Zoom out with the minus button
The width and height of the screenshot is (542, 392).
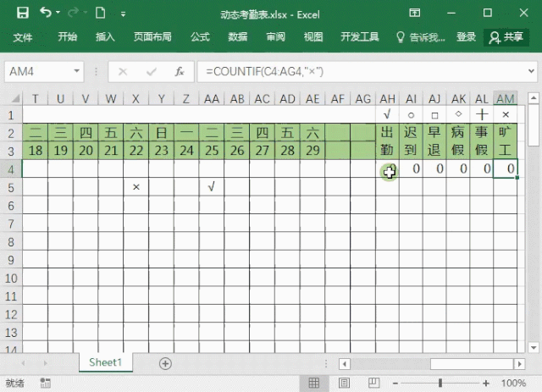[x=395, y=383]
